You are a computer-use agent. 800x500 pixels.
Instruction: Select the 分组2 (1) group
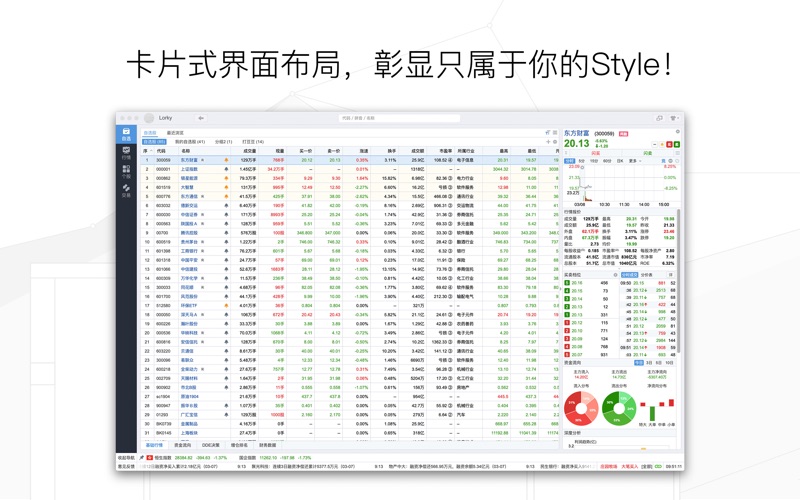[x=223, y=142]
